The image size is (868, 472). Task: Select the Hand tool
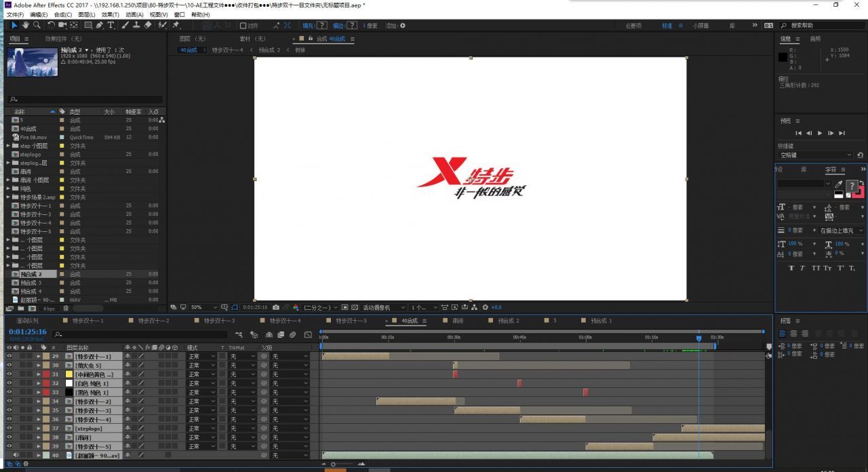pyautogui.click(x=26, y=25)
